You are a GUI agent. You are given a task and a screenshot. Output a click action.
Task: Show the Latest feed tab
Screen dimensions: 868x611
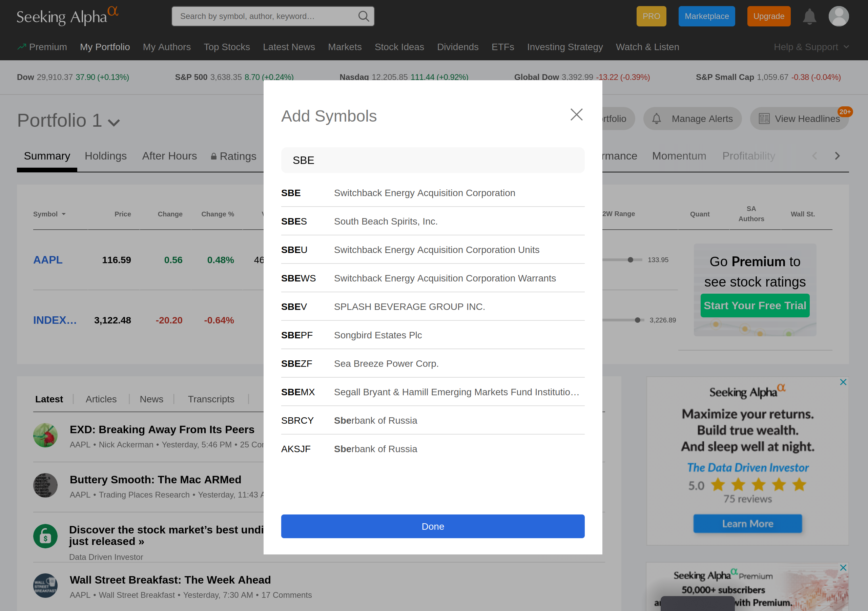point(49,399)
